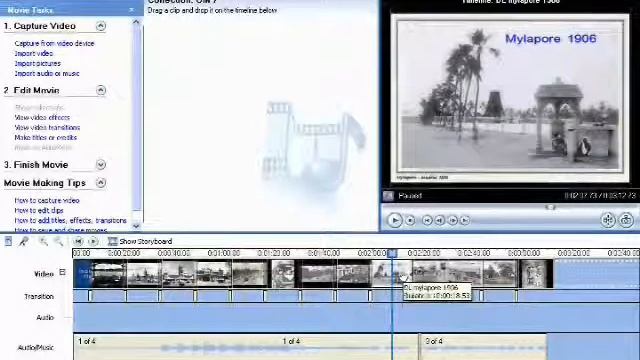The width and height of the screenshot is (640, 360).
Task: Collapse the Capture Video section
Action: pyautogui.click(x=101, y=26)
